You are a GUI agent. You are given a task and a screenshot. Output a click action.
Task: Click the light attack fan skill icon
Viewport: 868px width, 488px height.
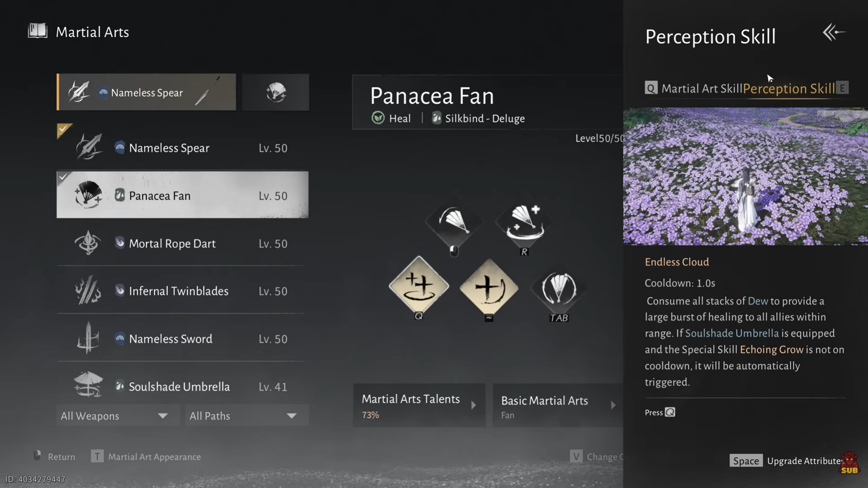[454, 221]
